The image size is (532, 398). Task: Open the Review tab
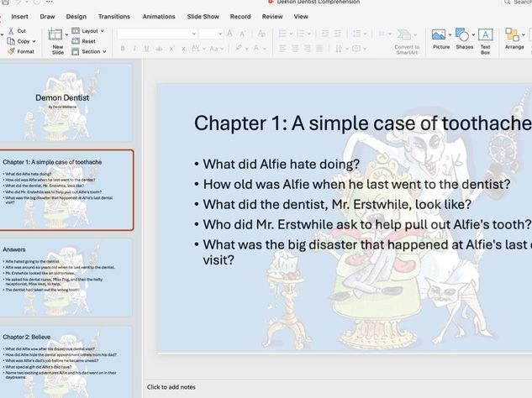[272, 17]
